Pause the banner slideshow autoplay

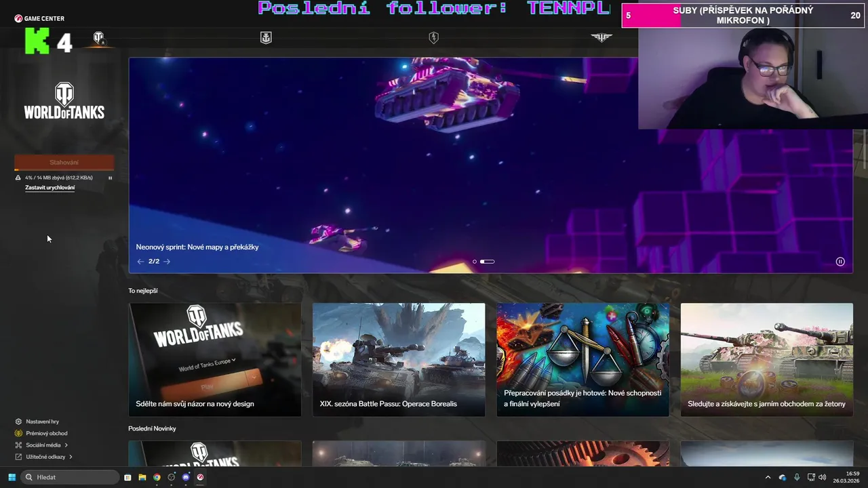(840, 262)
